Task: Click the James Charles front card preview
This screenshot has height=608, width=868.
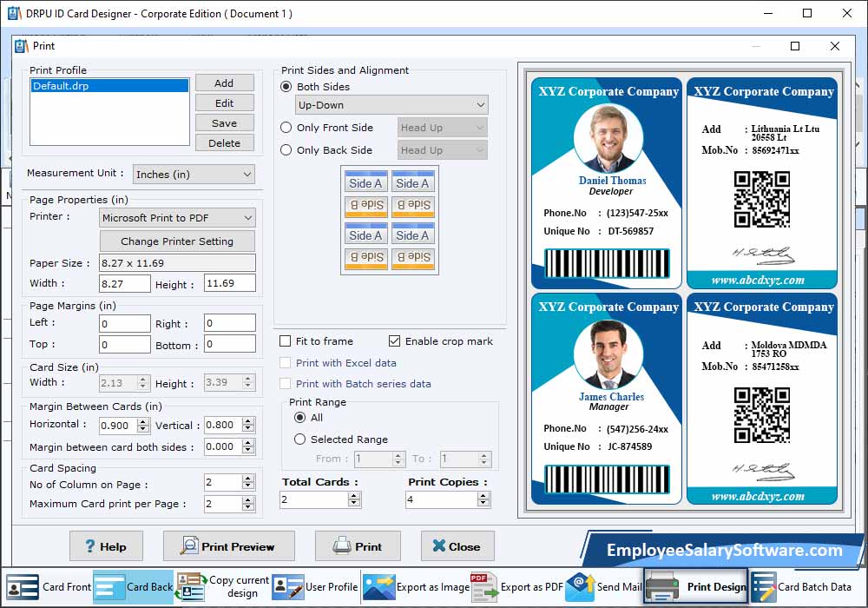Action: (607, 400)
